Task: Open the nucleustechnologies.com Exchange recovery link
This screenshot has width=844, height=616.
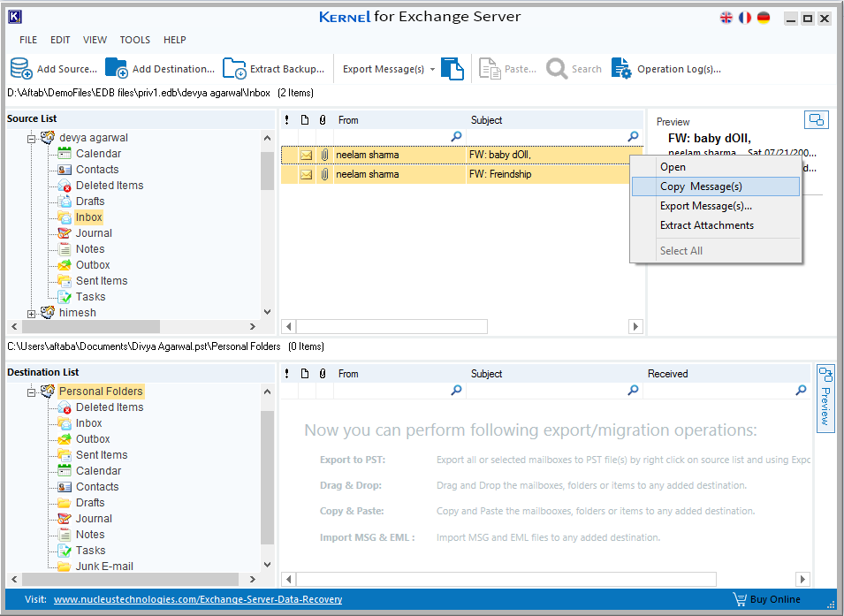Action: click(x=198, y=599)
